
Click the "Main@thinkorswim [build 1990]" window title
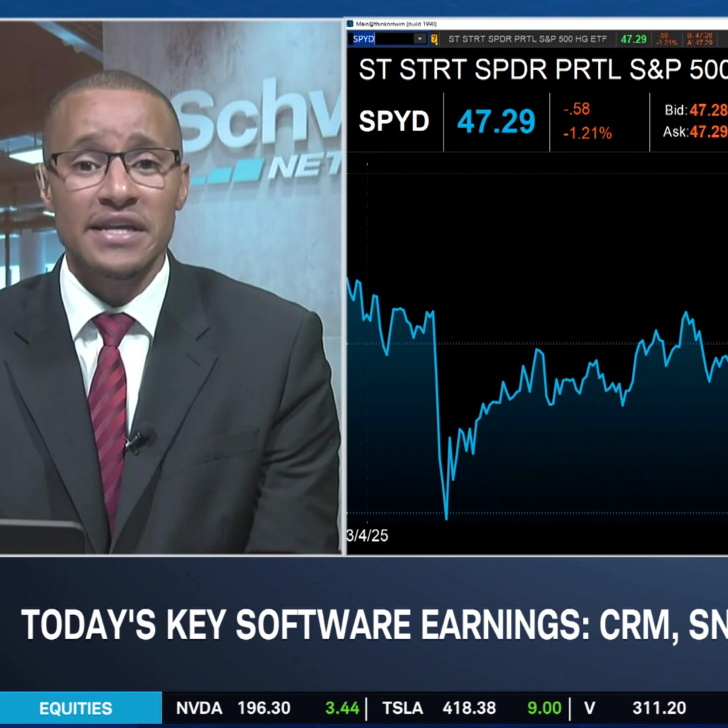[x=396, y=24]
